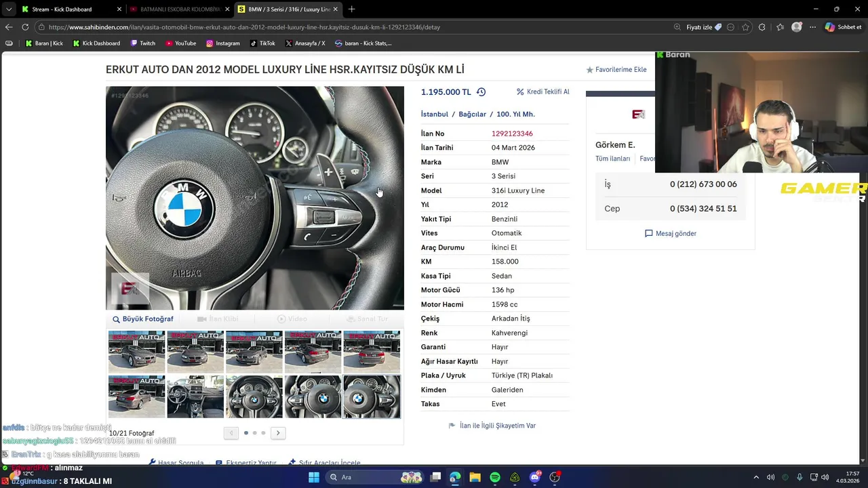Go to next thumbnail page arrow
This screenshot has height=488, width=868.
pos(278,433)
